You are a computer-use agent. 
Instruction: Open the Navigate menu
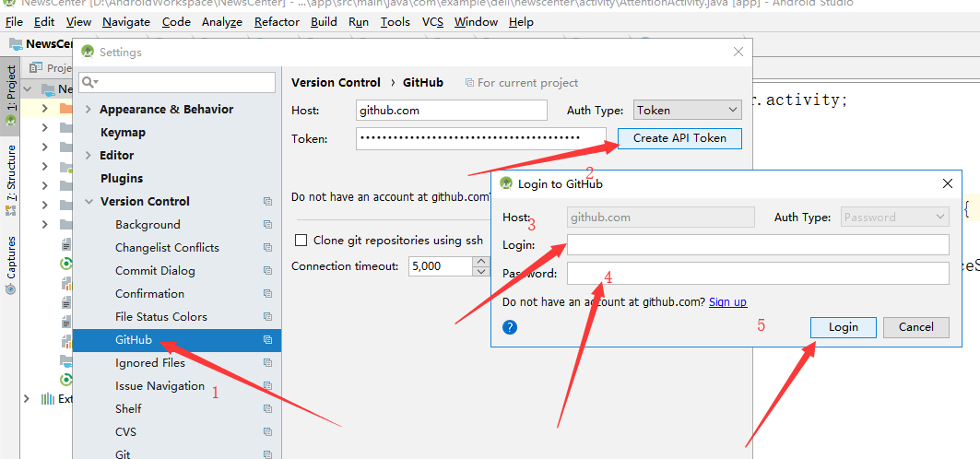click(126, 22)
